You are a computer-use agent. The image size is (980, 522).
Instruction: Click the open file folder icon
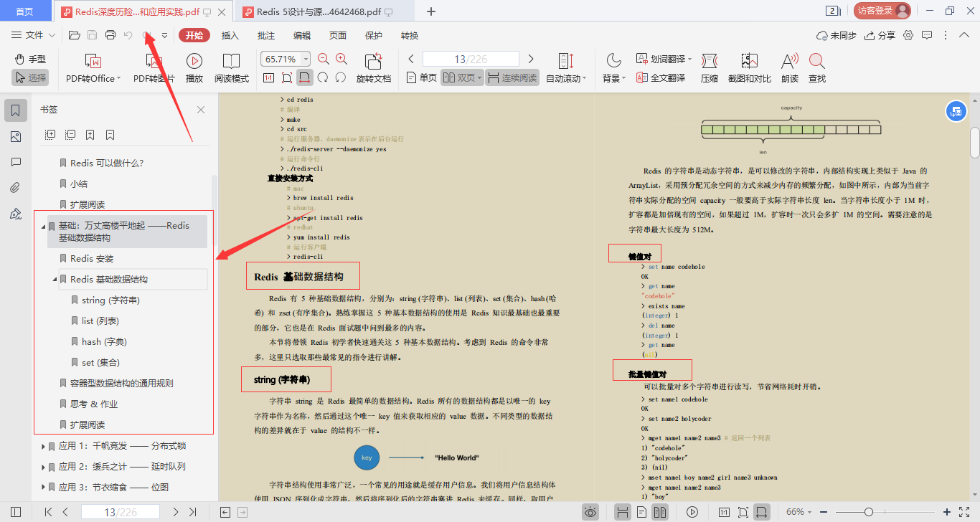pyautogui.click(x=74, y=35)
